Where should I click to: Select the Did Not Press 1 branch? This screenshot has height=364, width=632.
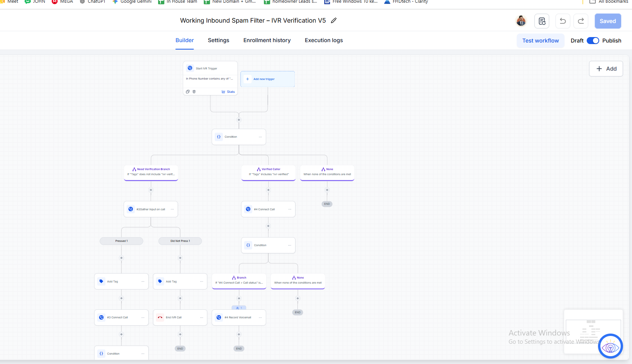(x=180, y=241)
